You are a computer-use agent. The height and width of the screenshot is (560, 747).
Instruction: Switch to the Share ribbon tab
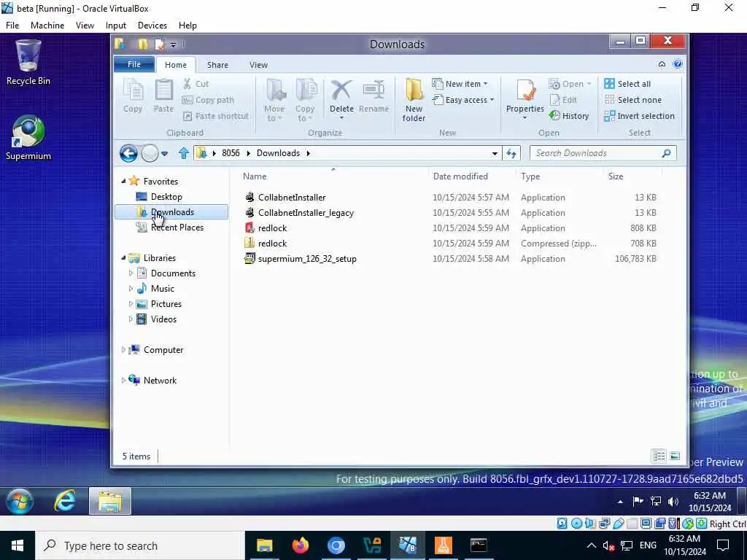click(x=217, y=65)
